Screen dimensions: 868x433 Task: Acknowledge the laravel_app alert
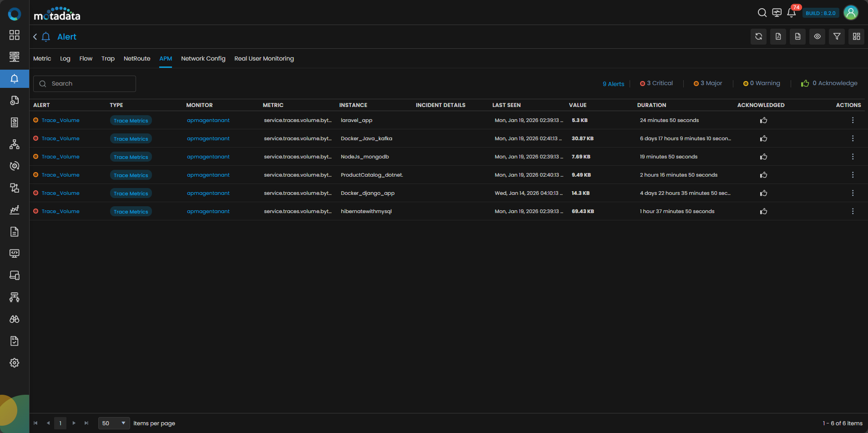pos(763,120)
